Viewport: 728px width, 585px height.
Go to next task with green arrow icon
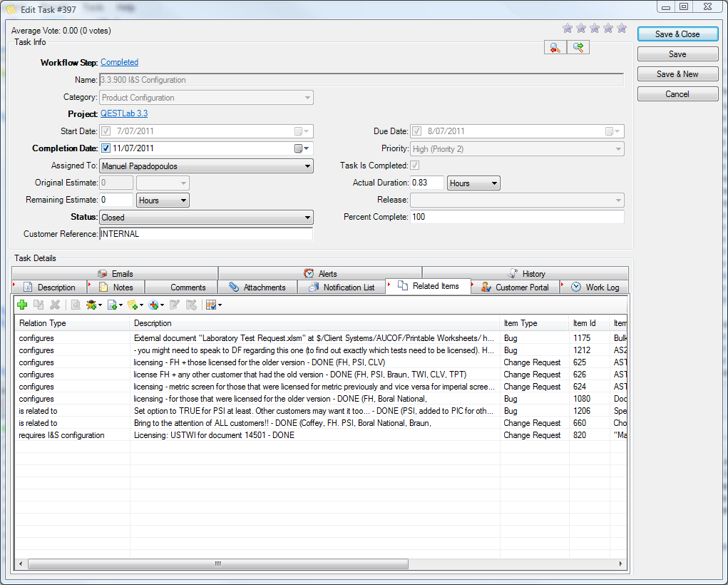[578, 47]
